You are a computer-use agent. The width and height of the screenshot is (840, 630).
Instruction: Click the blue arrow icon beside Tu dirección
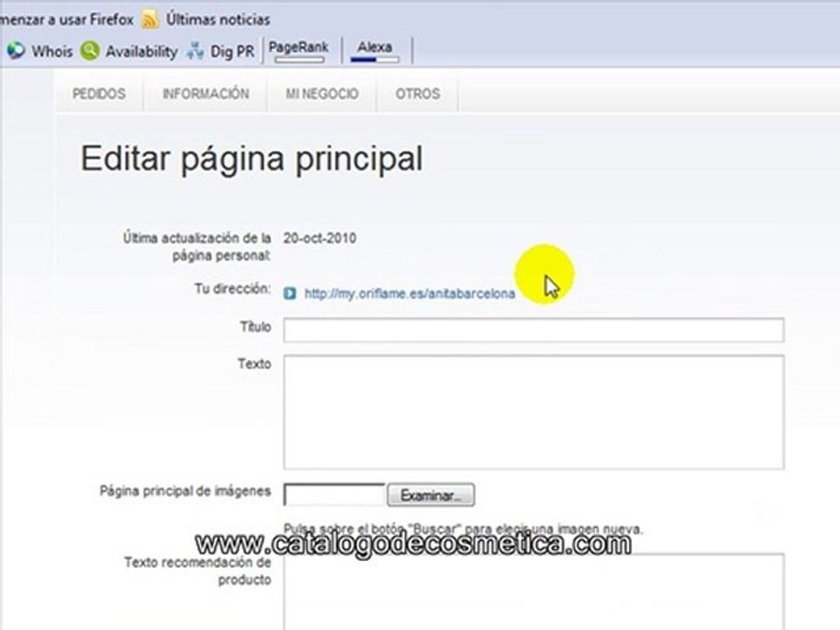click(290, 293)
